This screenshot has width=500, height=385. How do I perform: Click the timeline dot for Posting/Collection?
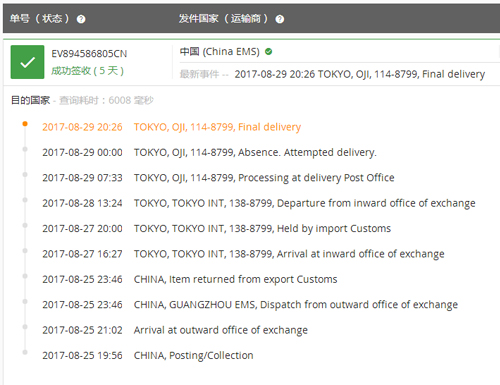tap(25, 352)
